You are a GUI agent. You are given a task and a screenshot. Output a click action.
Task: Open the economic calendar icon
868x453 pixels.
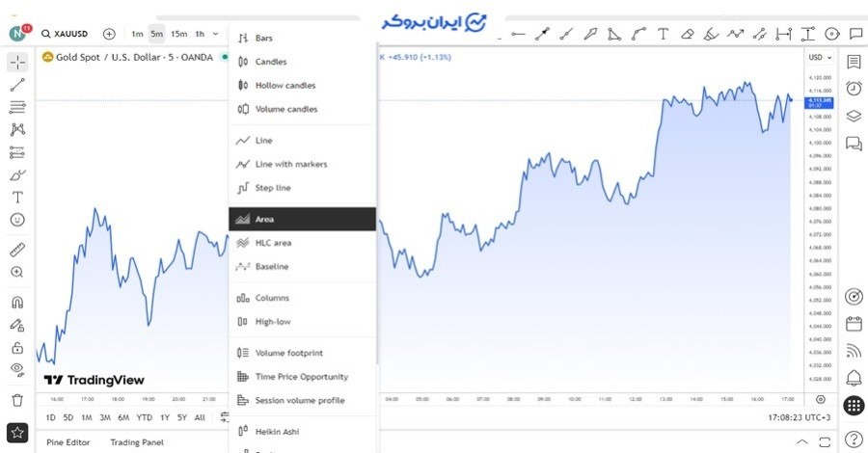pyautogui.click(x=854, y=324)
